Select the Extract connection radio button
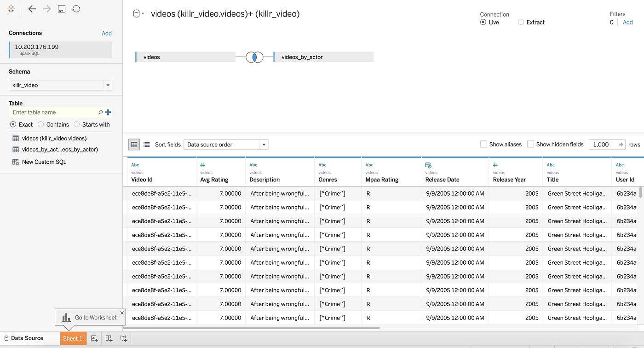 pyautogui.click(x=520, y=22)
